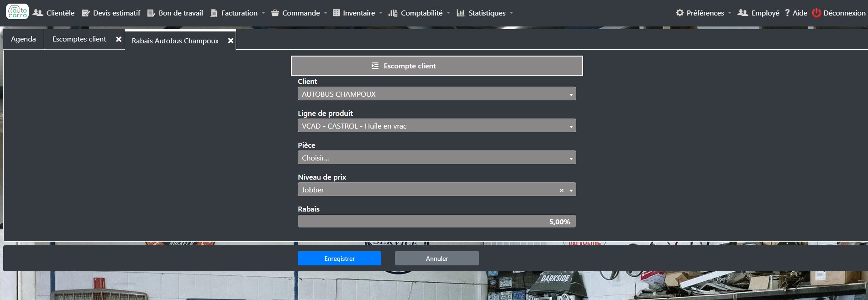The width and height of the screenshot is (868, 300).
Task: Click the Auto Carro logo icon
Action: (x=17, y=12)
